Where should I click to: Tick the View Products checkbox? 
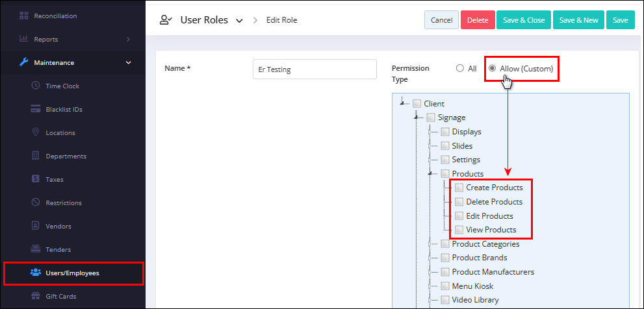pos(459,230)
